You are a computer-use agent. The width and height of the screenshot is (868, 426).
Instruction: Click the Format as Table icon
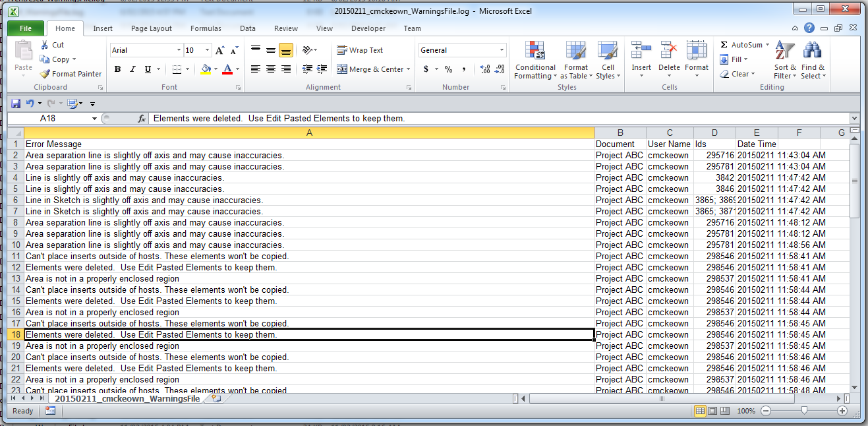coord(575,51)
